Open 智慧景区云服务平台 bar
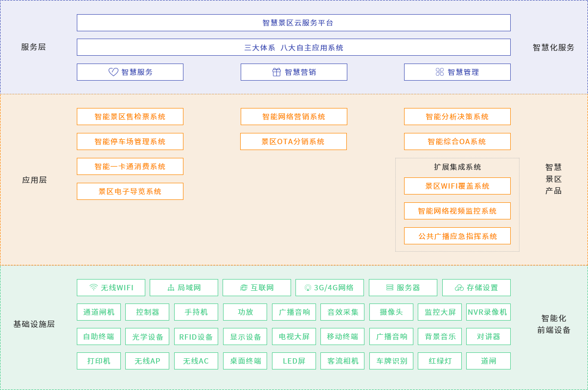Viewport: 588px width, 390px height. (294, 22)
